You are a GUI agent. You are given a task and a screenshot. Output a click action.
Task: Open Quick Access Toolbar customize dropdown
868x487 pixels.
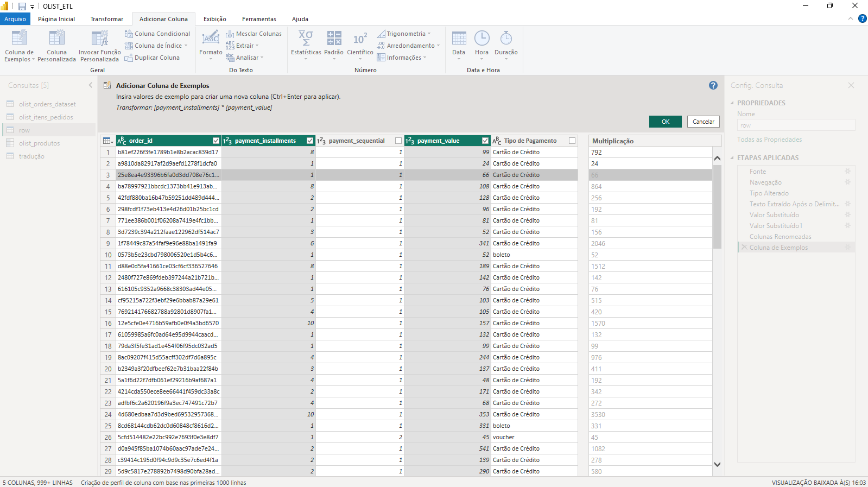(x=32, y=7)
